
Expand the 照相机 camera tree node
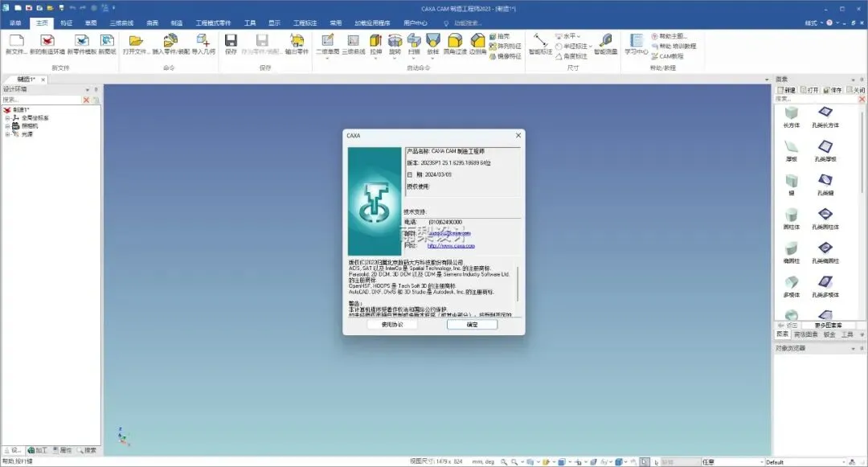coord(8,126)
